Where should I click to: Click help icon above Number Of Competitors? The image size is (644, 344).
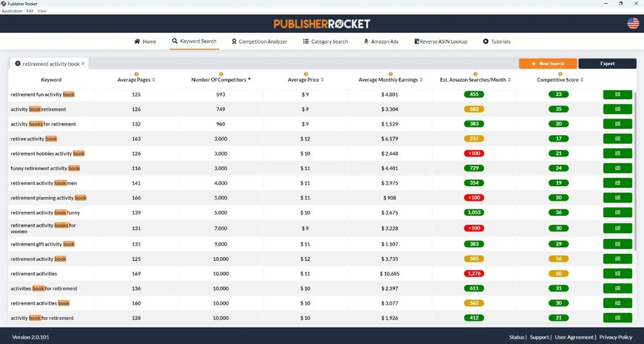[221, 74]
